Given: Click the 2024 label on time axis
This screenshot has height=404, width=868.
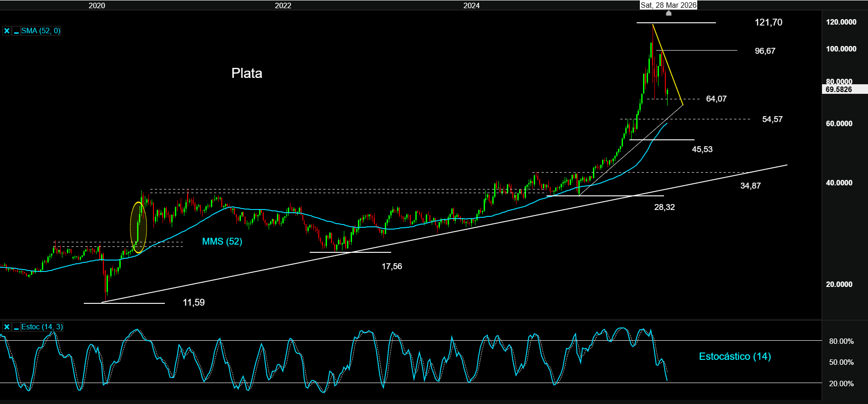Looking at the screenshot, I should (x=471, y=5).
